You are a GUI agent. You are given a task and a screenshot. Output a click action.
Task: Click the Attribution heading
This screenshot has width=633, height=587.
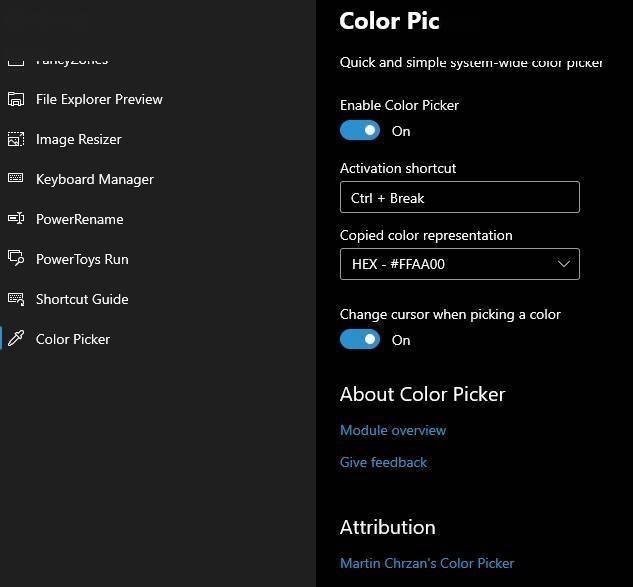click(388, 527)
